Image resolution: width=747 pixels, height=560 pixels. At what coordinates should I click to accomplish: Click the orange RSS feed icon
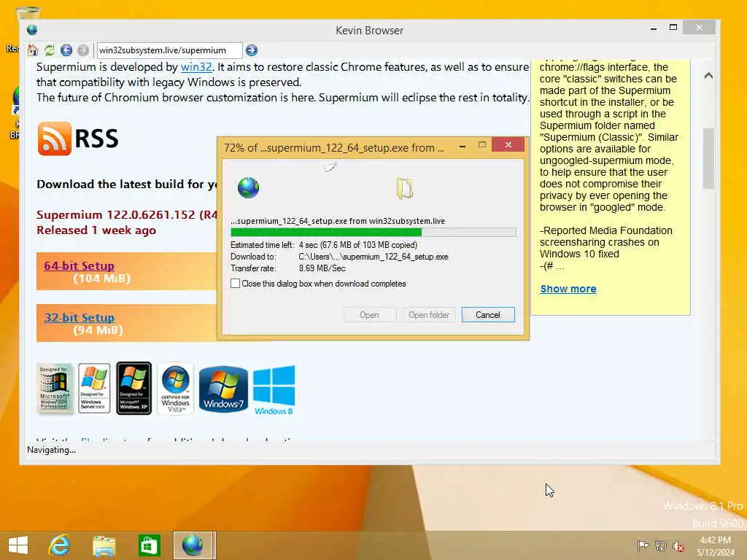point(55,139)
